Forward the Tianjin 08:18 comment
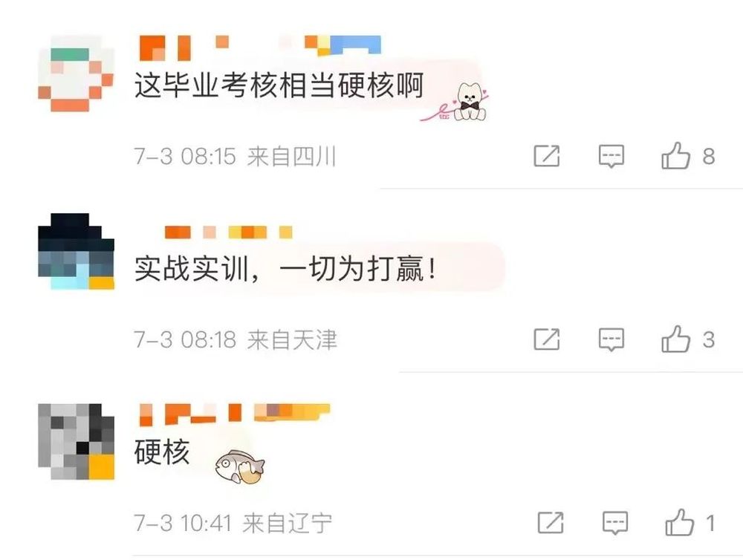Screen dimensions: 743x560 tap(547, 339)
